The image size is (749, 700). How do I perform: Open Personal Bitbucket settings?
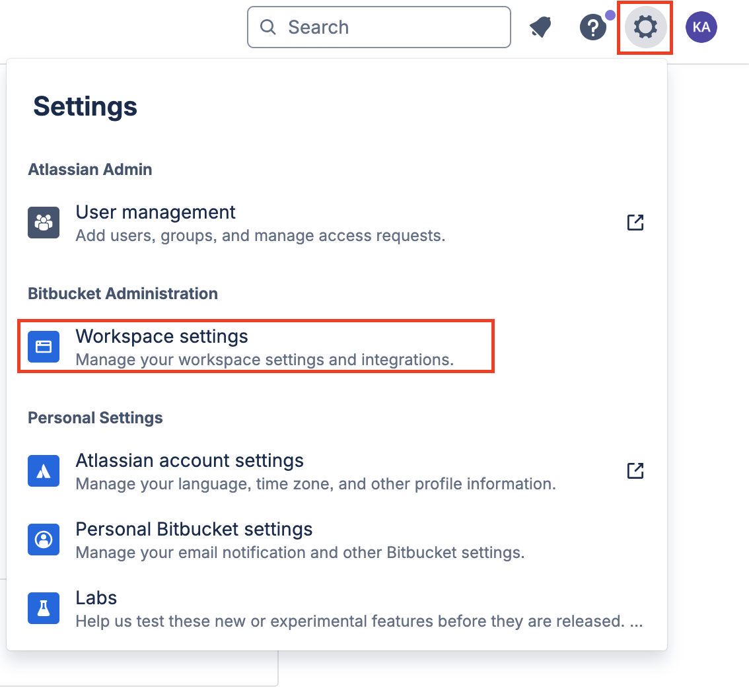(336, 540)
